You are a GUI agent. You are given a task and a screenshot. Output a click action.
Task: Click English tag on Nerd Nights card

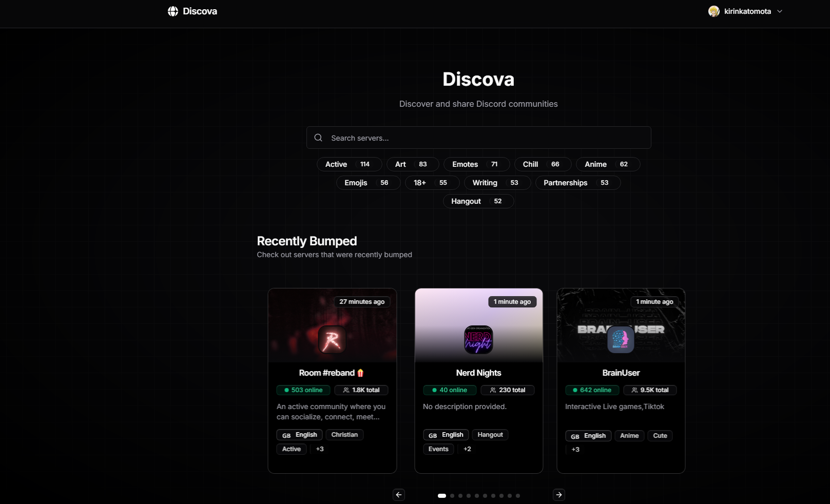446,435
